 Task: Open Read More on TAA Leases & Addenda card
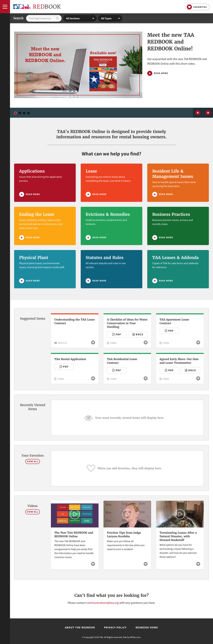point(163,281)
